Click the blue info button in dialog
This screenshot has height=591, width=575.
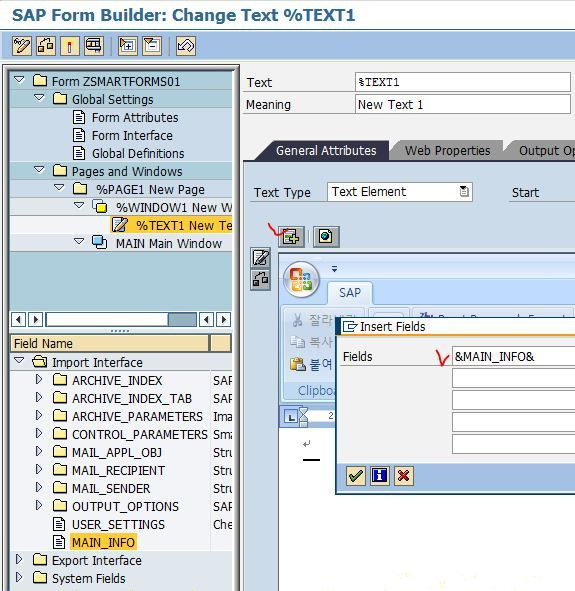pos(379,476)
